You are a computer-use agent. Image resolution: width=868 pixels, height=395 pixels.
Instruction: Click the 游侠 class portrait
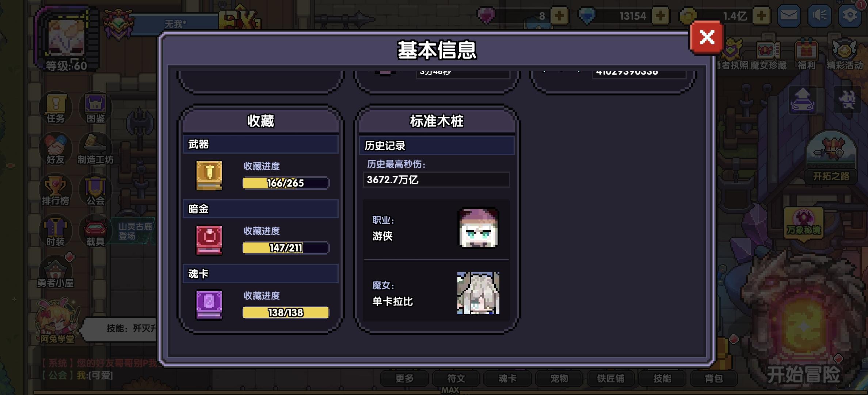[x=478, y=227]
